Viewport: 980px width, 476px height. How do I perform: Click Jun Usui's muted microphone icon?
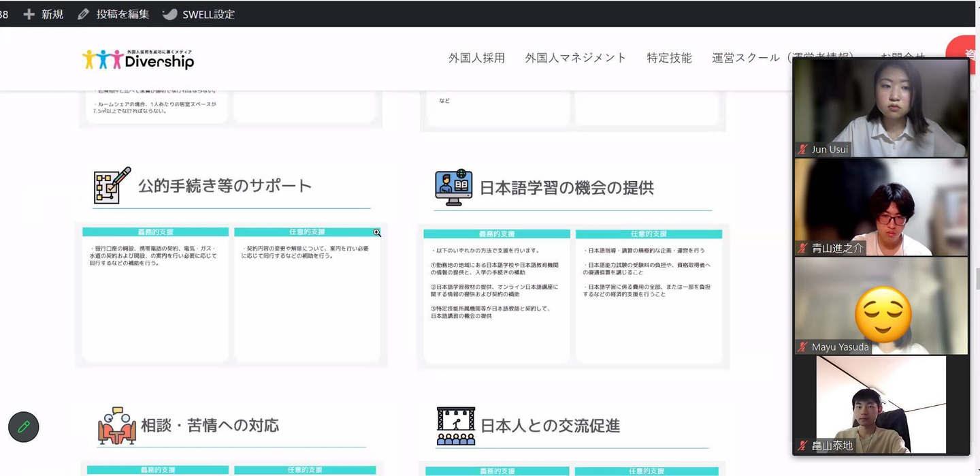click(803, 149)
